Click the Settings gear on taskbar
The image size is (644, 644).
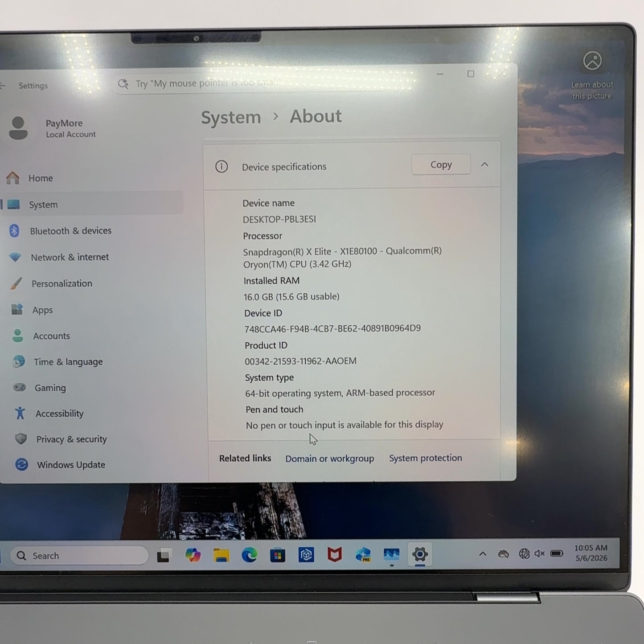point(420,554)
